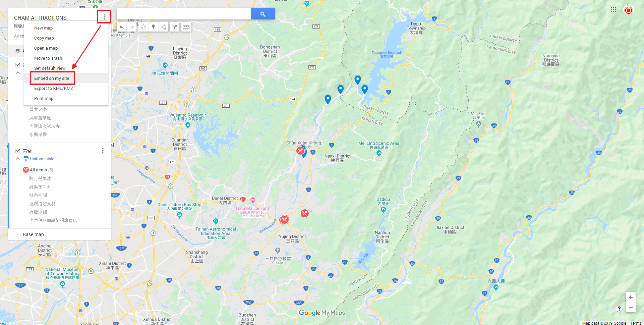Open map help question mark
The image size is (644, 325).
click(x=619, y=309)
